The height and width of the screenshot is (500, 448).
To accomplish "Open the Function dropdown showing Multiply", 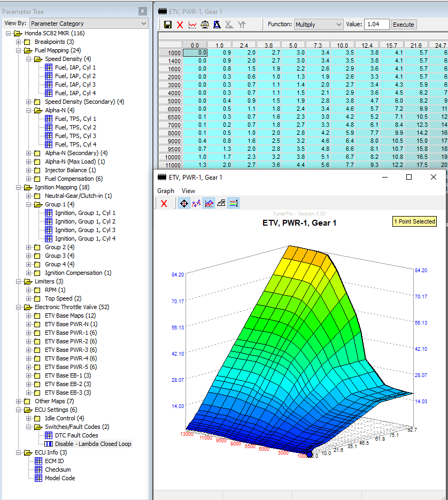I will pos(318,24).
